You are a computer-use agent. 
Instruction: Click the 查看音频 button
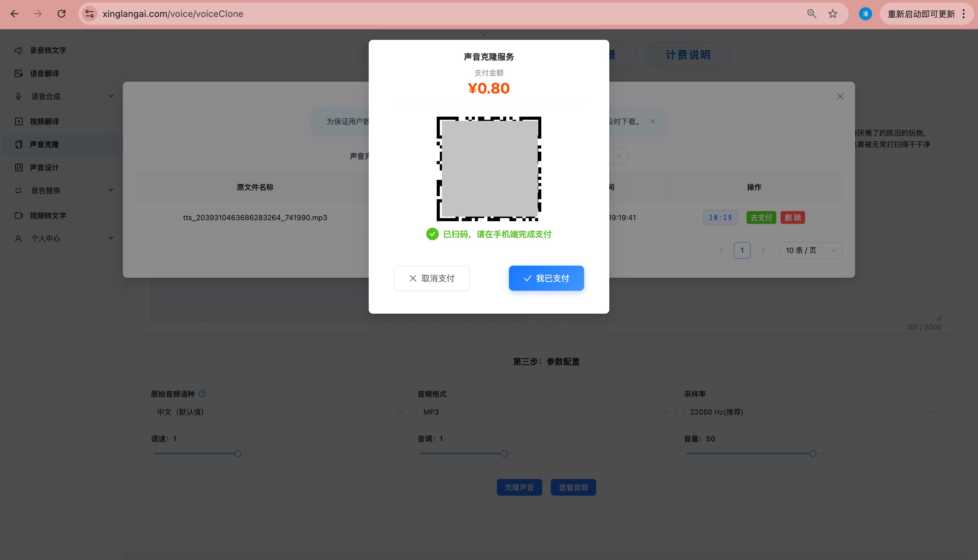pos(573,487)
